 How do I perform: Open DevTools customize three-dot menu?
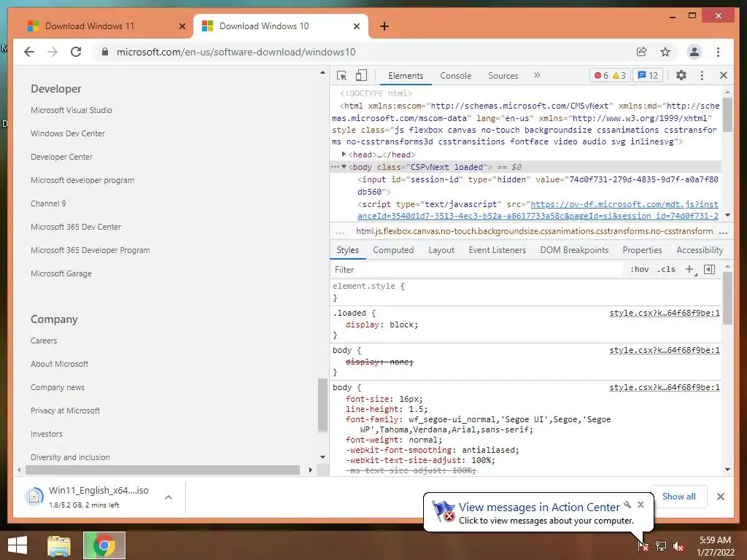[x=702, y=75]
